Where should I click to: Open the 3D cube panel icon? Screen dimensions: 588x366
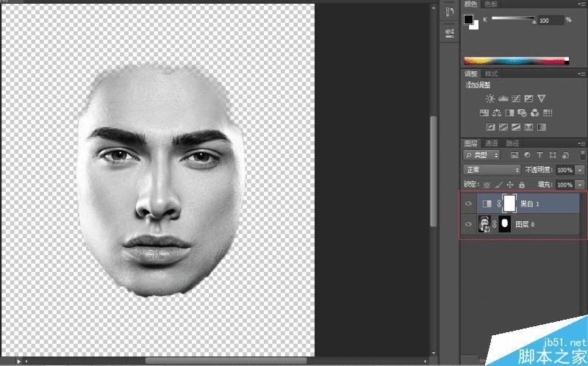point(450,32)
